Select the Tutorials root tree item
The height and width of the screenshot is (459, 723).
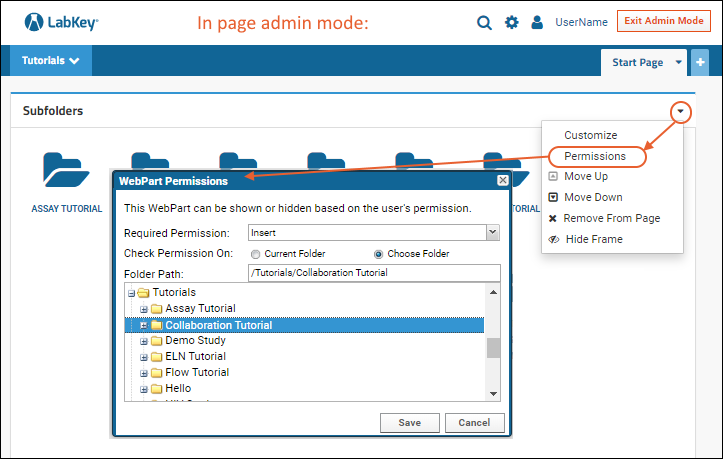coord(174,292)
